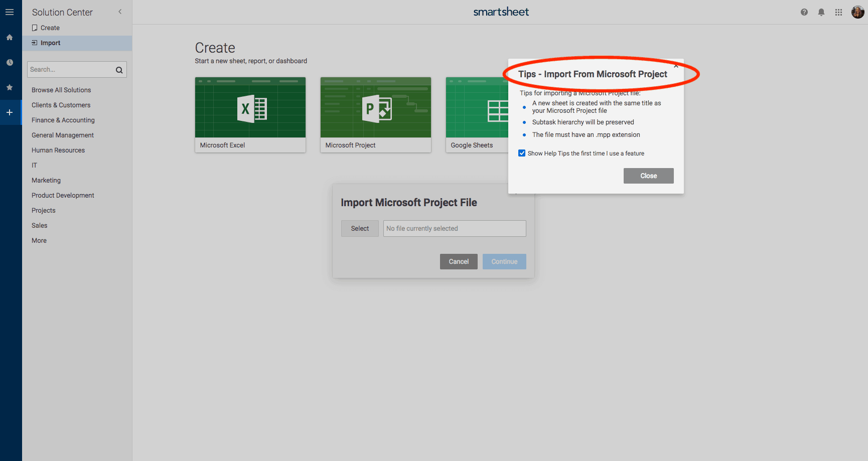Click Select to choose a file
The height and width of the screenshot is (461, 868).
click(360, 228)
